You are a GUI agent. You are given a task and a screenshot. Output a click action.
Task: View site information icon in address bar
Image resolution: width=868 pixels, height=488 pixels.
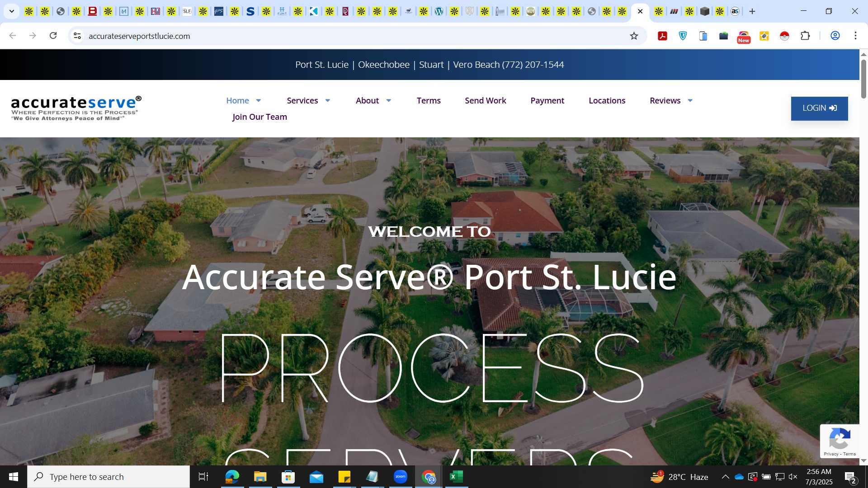(77, 36)
